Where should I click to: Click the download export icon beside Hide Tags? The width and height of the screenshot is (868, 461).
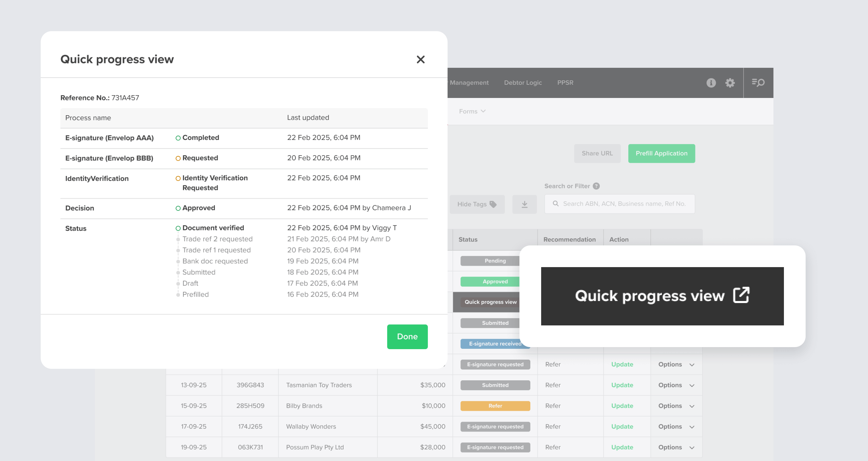pos(524,204)
